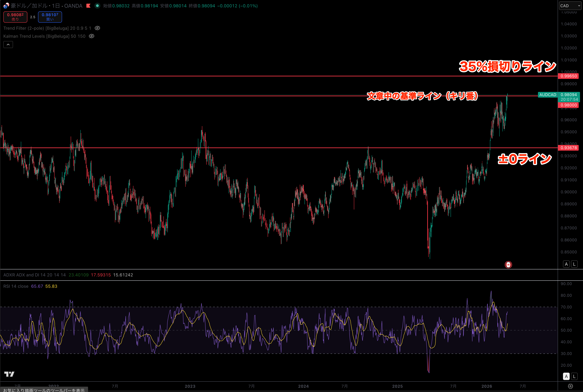Click the AUDCAD price label on scale
583x392 pixels.
(547, 95)
